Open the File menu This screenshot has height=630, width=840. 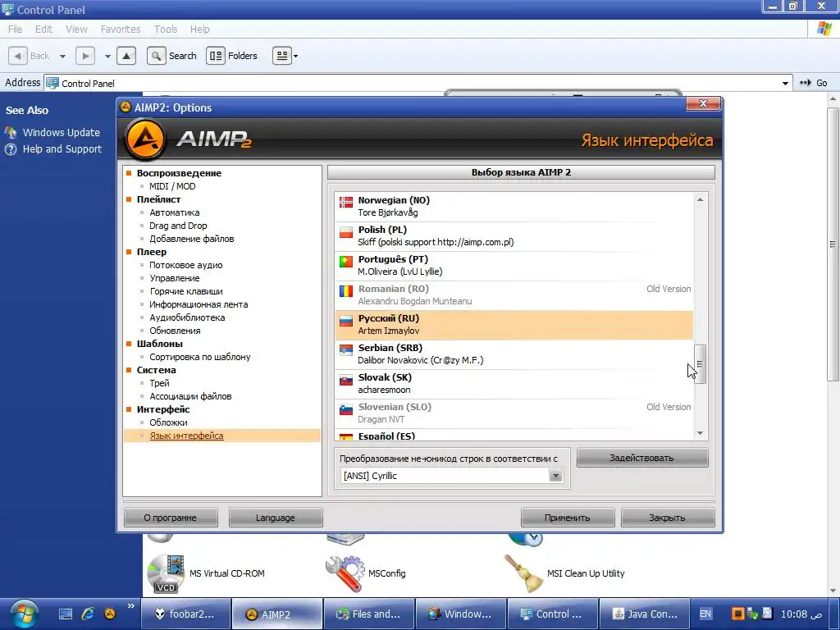15,30
